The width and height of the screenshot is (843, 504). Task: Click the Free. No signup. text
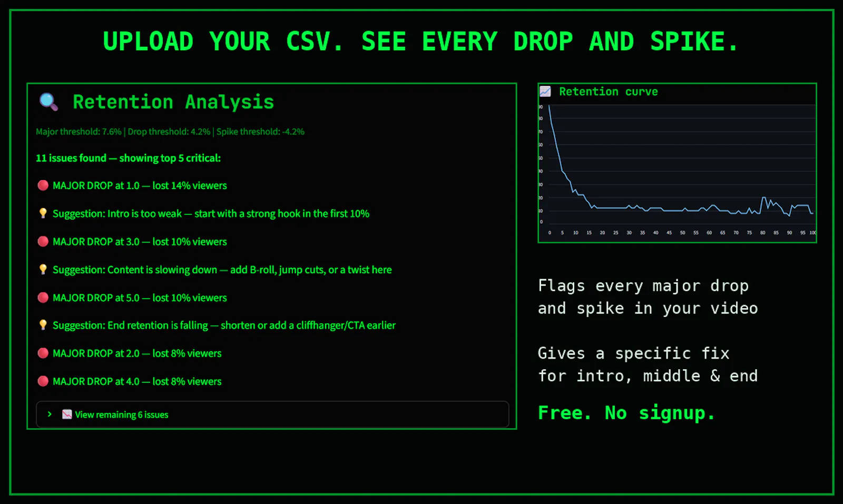626,413
